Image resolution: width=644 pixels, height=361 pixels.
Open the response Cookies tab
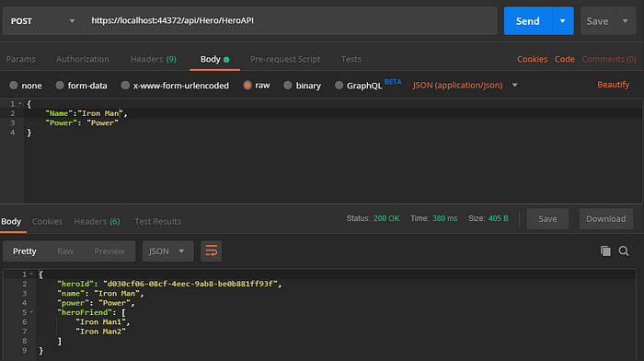pos(47,222)
